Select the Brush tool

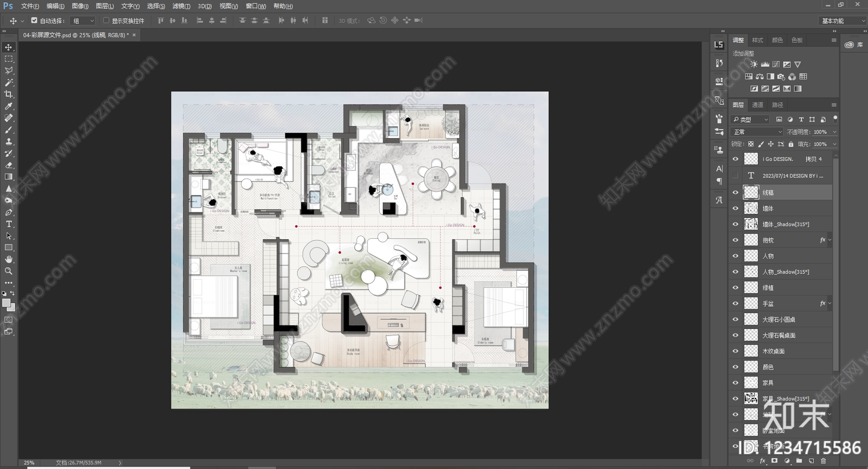(9, 130)
